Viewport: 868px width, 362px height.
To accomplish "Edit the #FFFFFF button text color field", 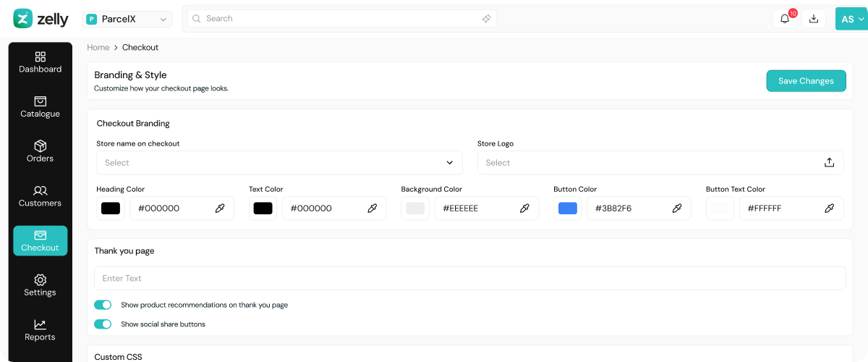I will click(x=791, y=209).
